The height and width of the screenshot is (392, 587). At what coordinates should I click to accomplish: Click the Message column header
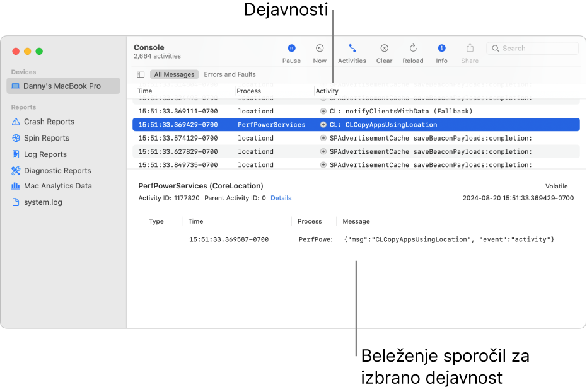coord(356,221)
